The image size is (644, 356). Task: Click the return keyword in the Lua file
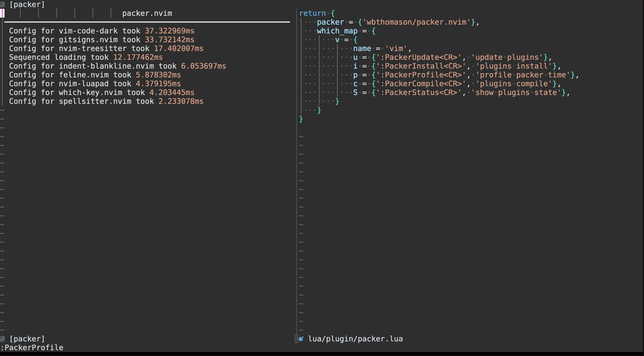coord(312,13)
